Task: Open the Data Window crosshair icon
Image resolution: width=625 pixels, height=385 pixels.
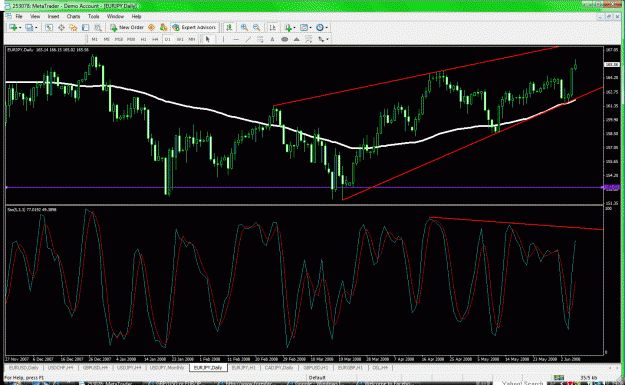Action: pos(61,28)
